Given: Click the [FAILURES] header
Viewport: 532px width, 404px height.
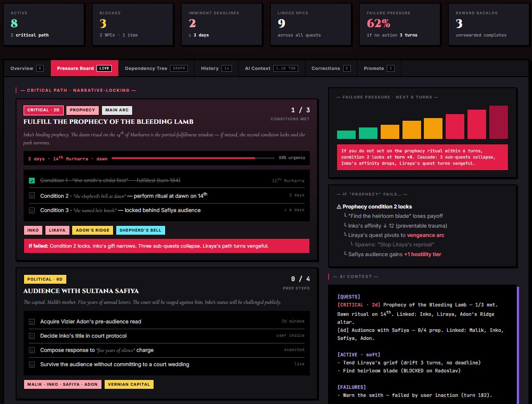Looking at the screenshot, I should pyautogui.click(x=352, y=388).
